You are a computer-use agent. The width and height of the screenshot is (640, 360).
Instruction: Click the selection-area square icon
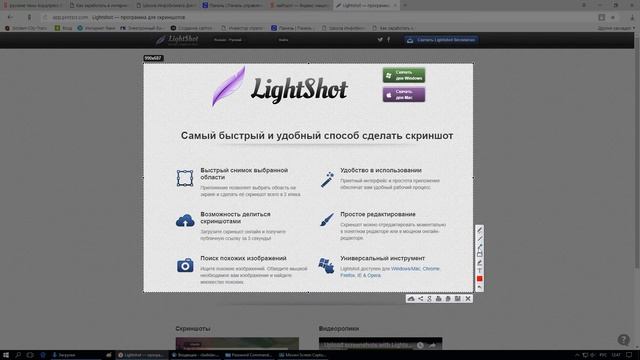(x=185, y=178)
